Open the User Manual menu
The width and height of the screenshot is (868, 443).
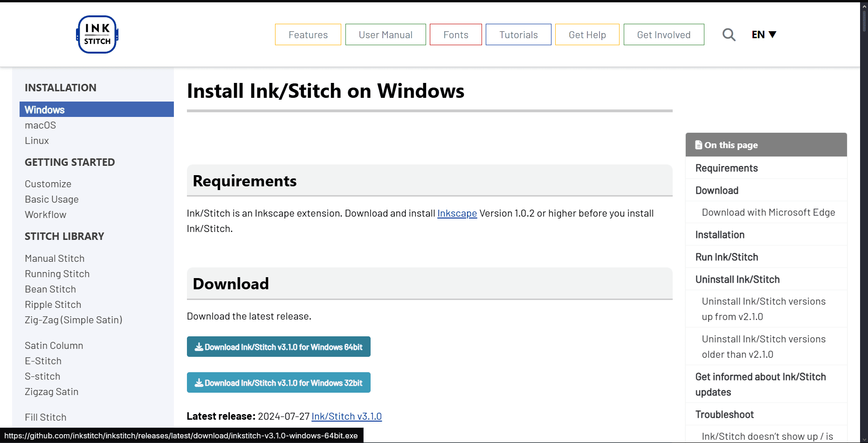coord(386,34)
